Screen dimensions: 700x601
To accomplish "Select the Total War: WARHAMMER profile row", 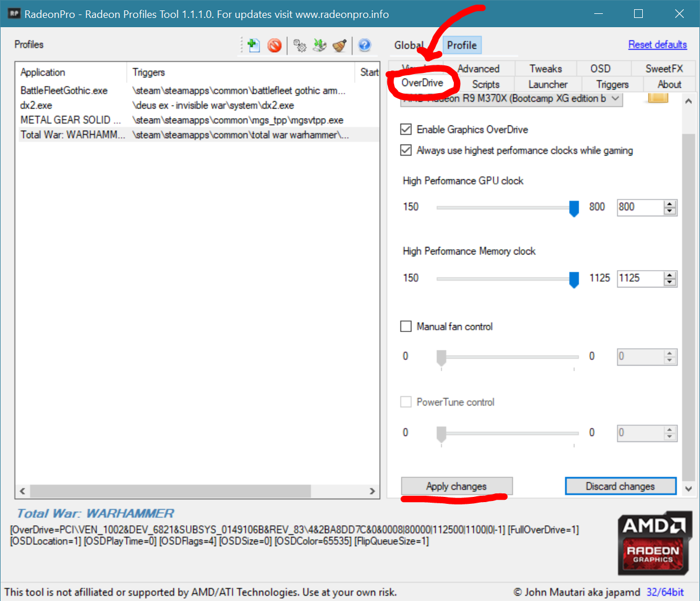I will click(198, 135).
